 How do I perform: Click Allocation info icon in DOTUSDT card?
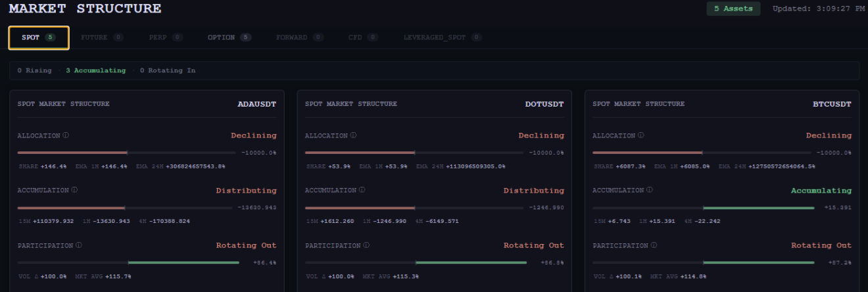(x=353, y=135)
